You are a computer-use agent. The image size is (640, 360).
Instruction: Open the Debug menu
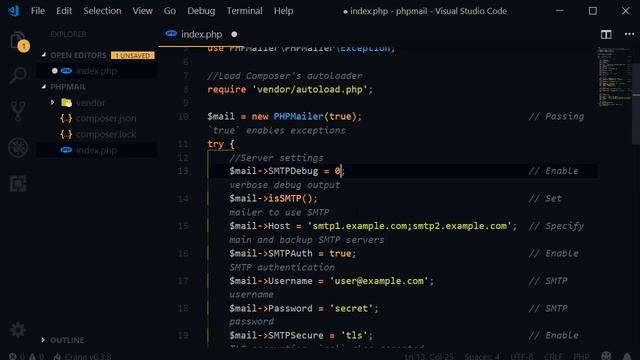point(201,11)
